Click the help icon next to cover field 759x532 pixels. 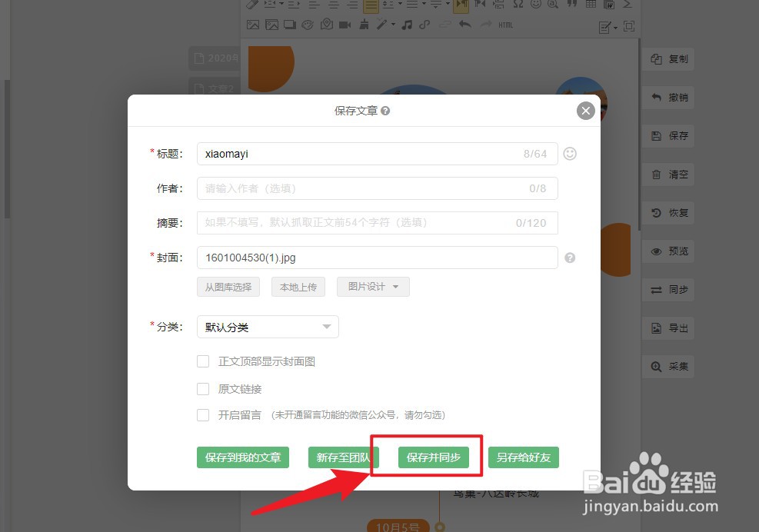570,258
